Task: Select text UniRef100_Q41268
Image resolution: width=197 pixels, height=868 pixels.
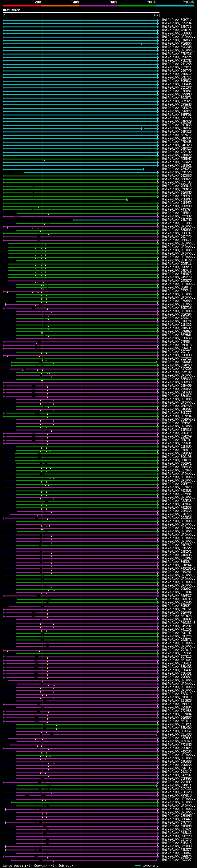Action: (x=176, y=64)
